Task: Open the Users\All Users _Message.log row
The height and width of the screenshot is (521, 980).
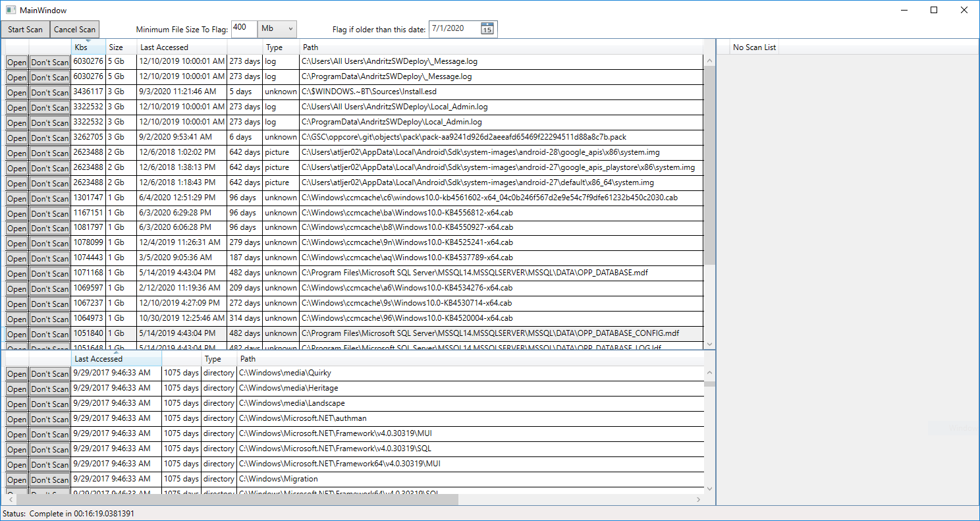Action: pyautogui.click(x=17, y=62)
